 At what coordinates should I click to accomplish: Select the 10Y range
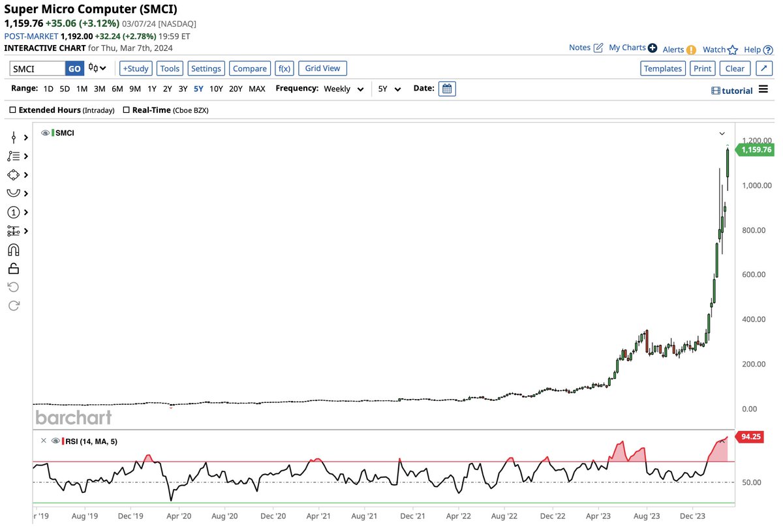pos(216,89)
